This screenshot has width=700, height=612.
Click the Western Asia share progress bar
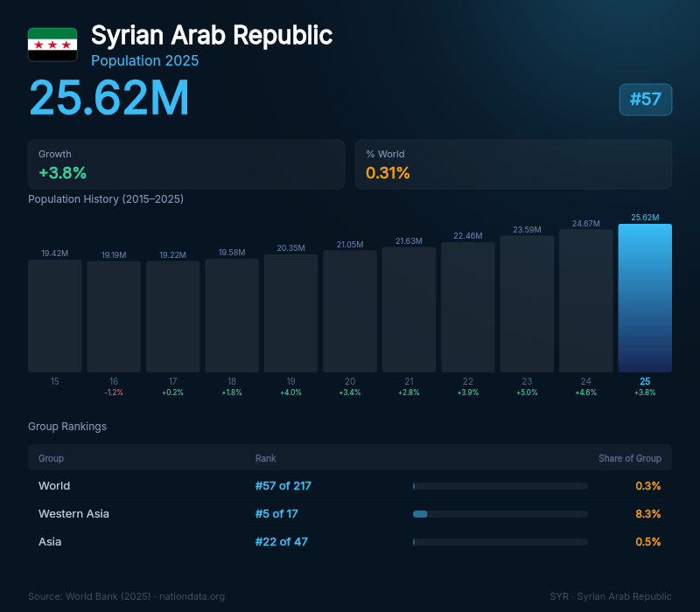500,514
